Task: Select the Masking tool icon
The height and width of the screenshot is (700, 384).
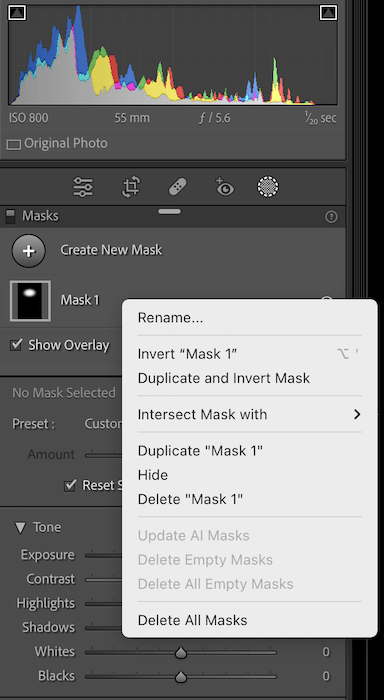Action: coord(268,187)
